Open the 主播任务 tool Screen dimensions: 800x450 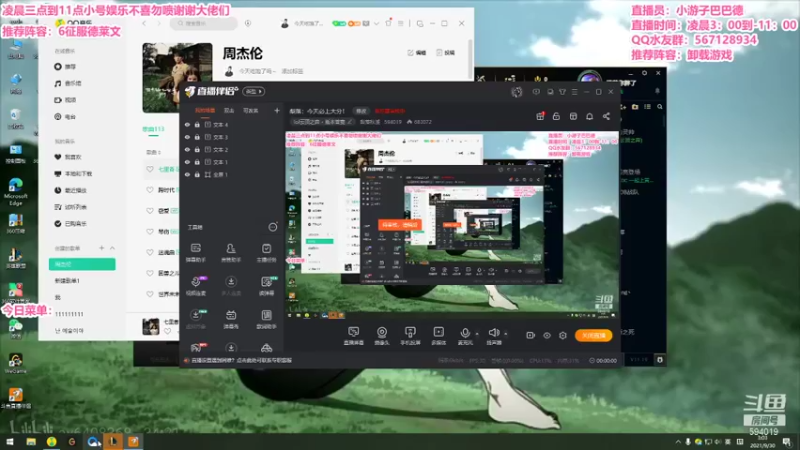(266, 252)
